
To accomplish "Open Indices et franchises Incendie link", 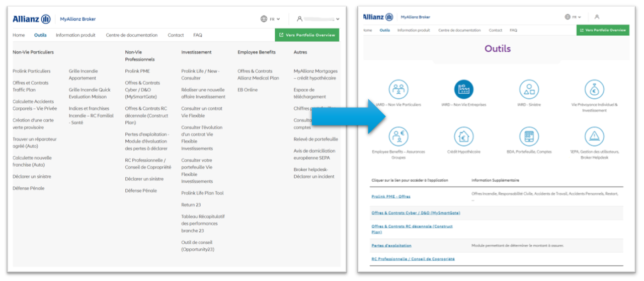I will tap(91, 115).
